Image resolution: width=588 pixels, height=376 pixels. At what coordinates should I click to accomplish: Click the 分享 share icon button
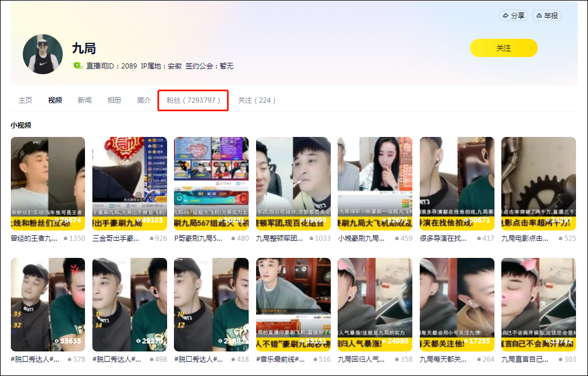(x=513, y=15)
